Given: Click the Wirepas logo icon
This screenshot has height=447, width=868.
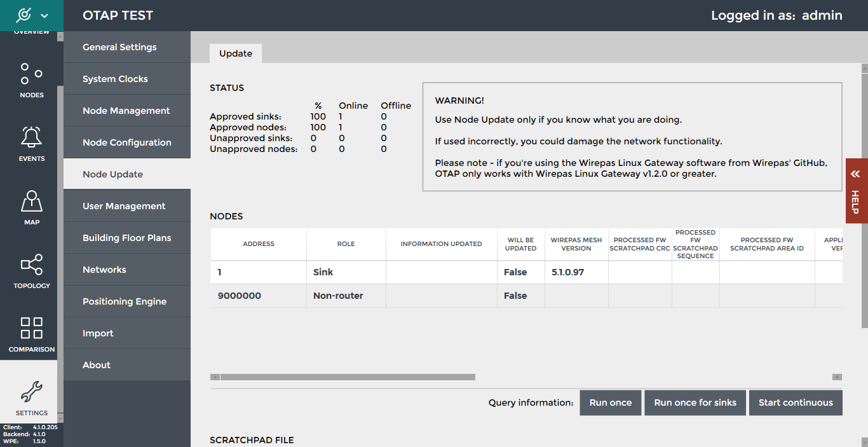Looking at the screenshot, I should pyautogui.click(x=24, y=15).
